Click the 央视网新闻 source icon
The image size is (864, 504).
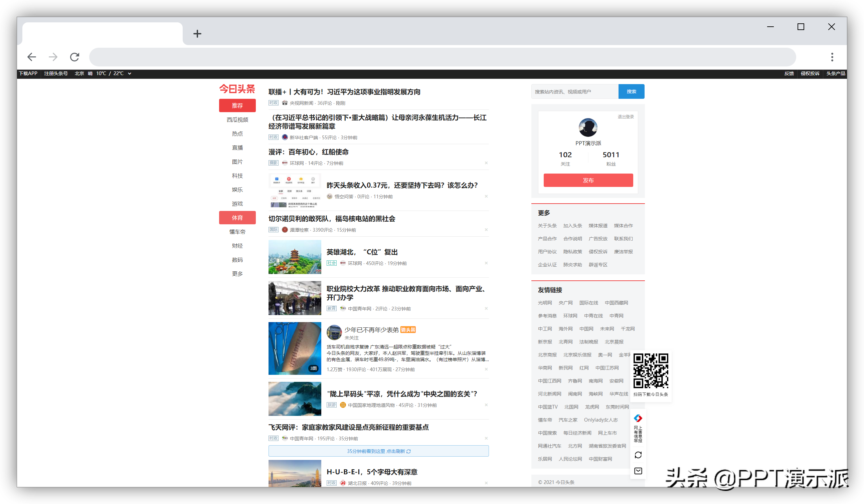pyautogui.click(x=285, y=103)
